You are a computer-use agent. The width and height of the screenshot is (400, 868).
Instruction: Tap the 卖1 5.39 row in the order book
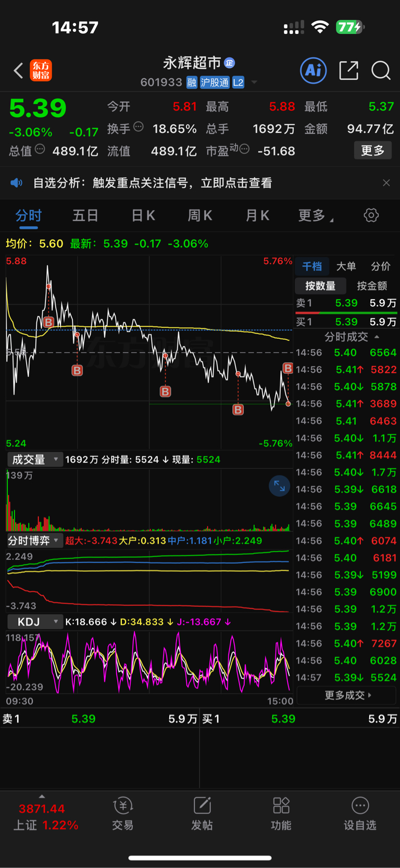pos(346,303)
